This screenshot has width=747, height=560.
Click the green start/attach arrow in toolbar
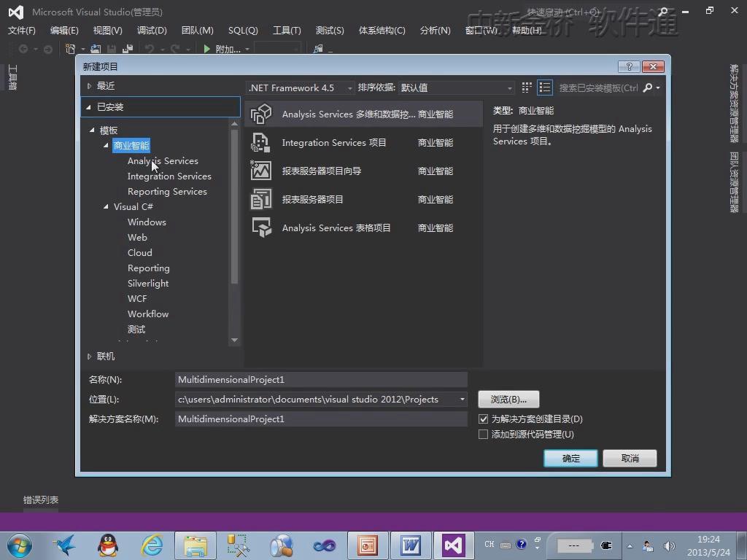[206, 49]
